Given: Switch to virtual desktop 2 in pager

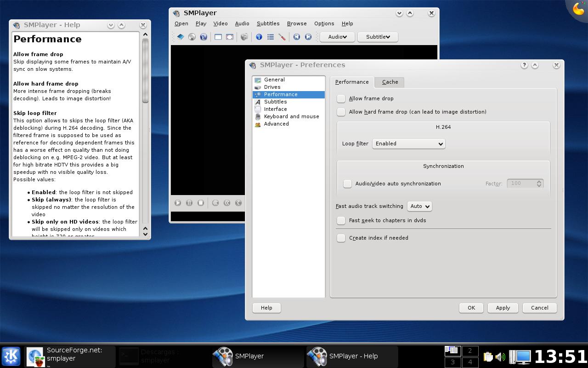Looking at the screenshot, I should 470,351.
